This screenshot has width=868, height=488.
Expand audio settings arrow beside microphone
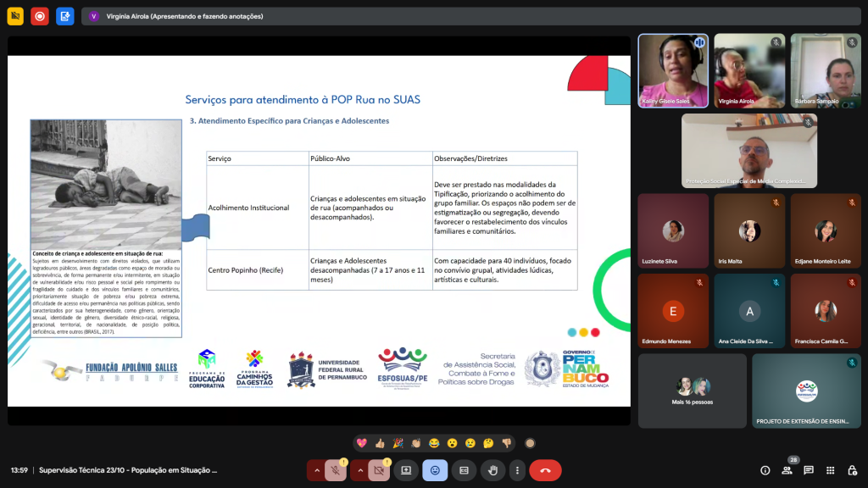click(x=316, y=470)
